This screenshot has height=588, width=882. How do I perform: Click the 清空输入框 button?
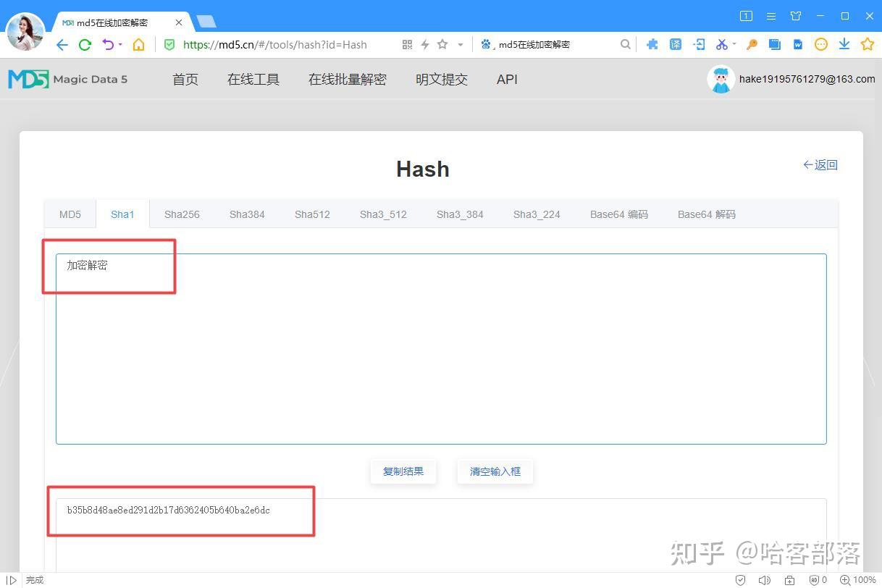[495, 471]
